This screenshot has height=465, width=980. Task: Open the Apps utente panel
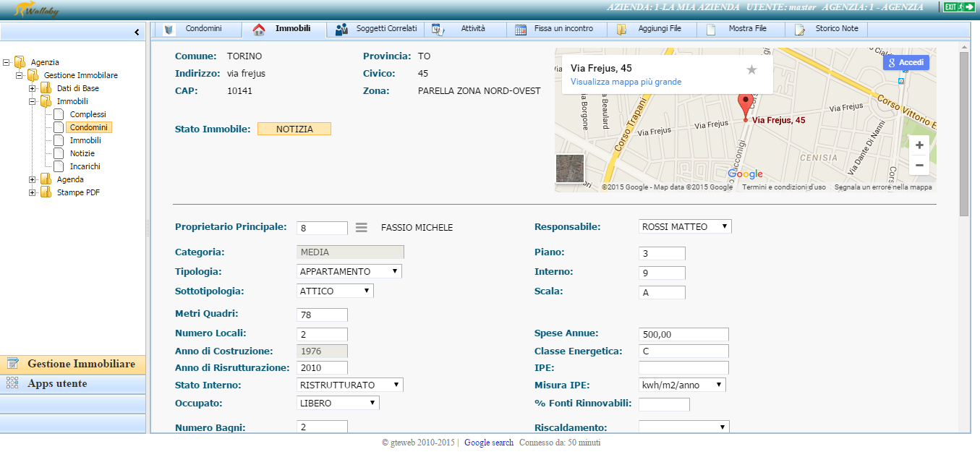pos(73,383)
